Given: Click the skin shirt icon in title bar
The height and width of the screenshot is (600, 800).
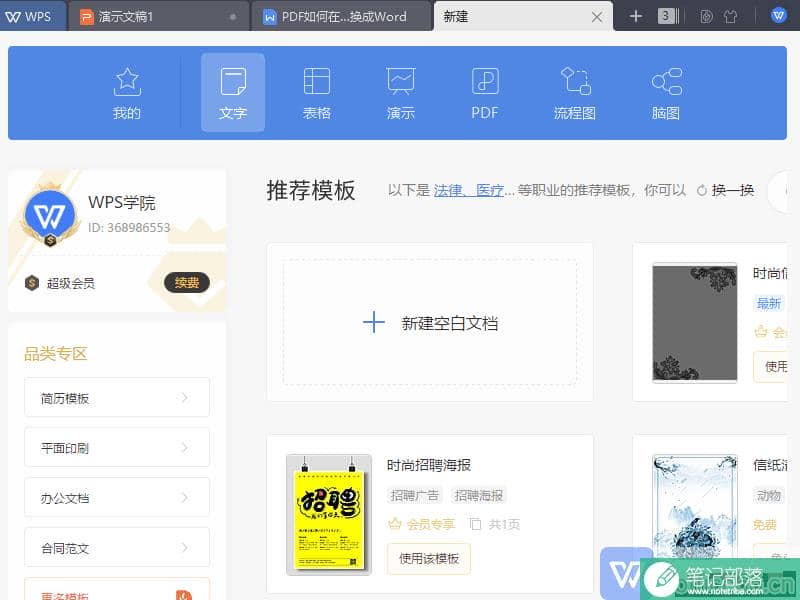Looking at the screenshot, I should [x=730, y=17].
